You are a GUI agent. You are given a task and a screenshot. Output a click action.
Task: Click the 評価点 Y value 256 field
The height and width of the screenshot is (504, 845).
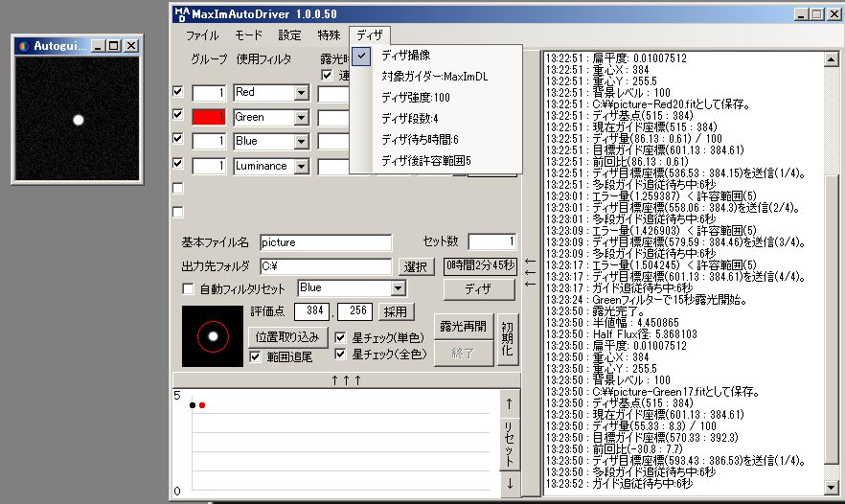355,311
